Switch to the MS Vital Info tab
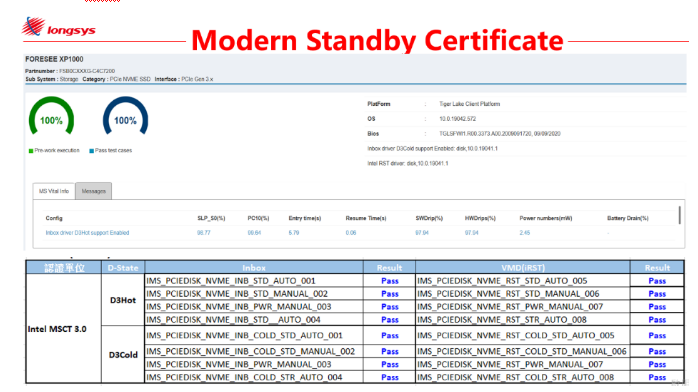The height and width of the screenshot is (392, 698). [54, 191]
